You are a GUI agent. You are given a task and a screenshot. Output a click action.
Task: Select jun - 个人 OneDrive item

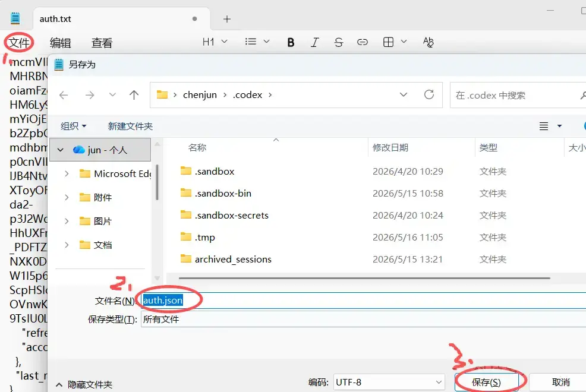coord(100,150)
